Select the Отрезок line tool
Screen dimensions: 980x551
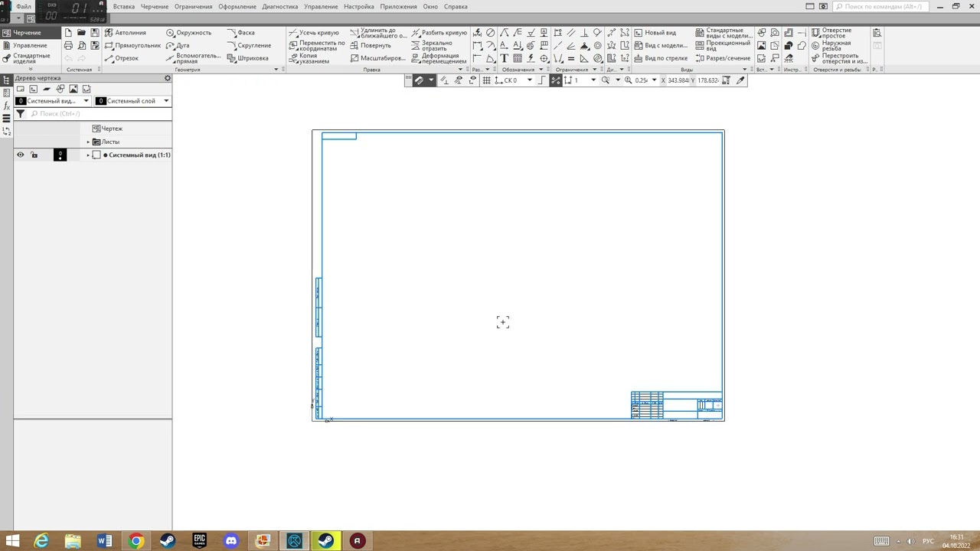(122, 58)
